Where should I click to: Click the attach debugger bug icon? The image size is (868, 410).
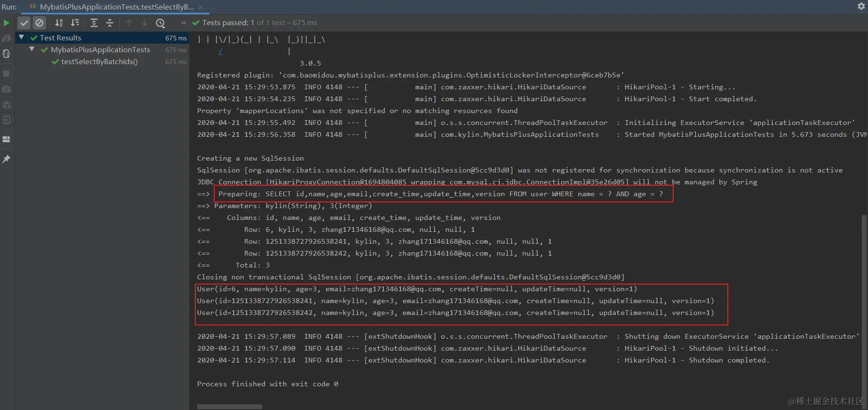6,105
